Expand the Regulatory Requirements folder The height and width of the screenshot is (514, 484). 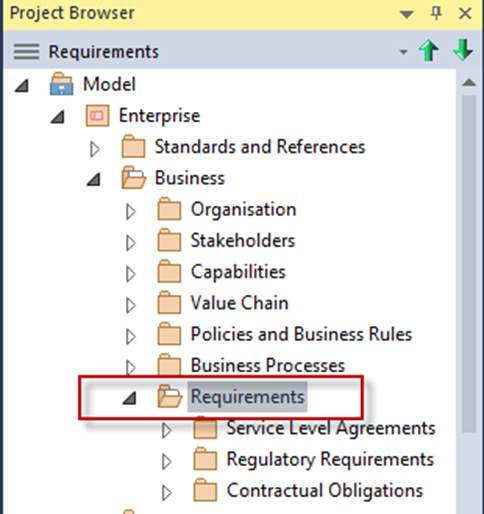[166, 462]
